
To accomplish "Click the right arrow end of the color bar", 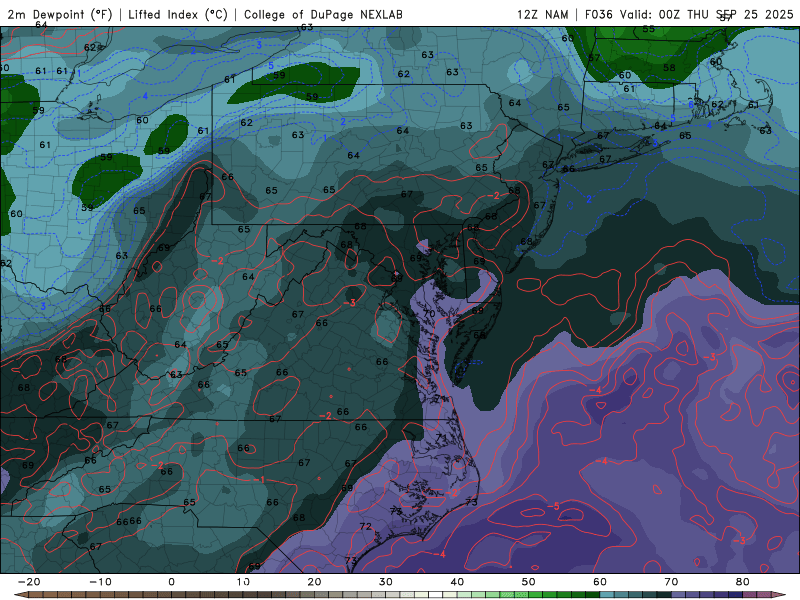I will pos(780,595).
